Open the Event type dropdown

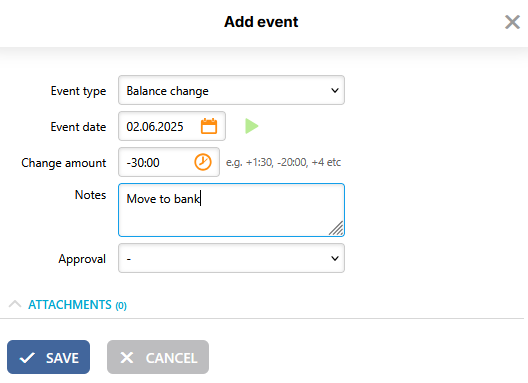(231, 90)
